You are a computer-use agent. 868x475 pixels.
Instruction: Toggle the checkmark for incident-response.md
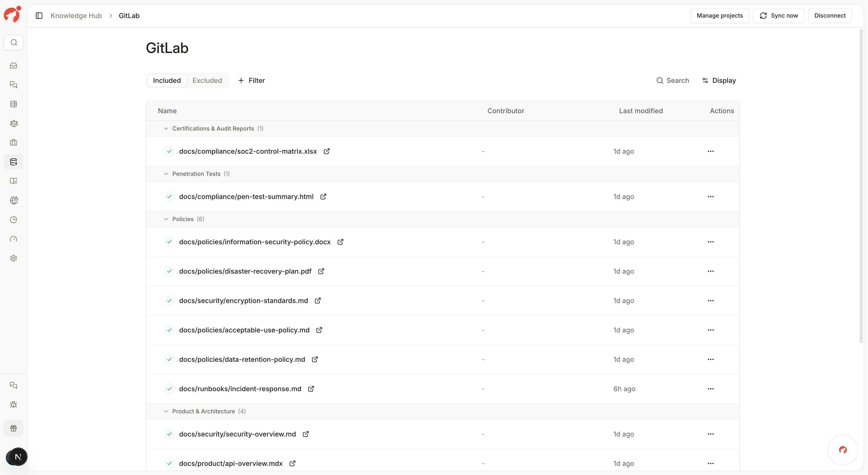click(x=170, y=389)
